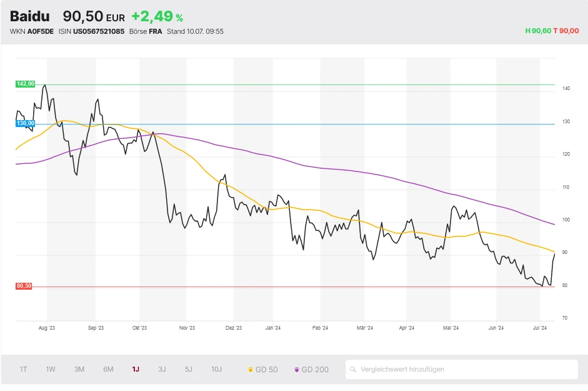
Task: Click the magnifier icon in the search field
Action: tap(353, 370)
